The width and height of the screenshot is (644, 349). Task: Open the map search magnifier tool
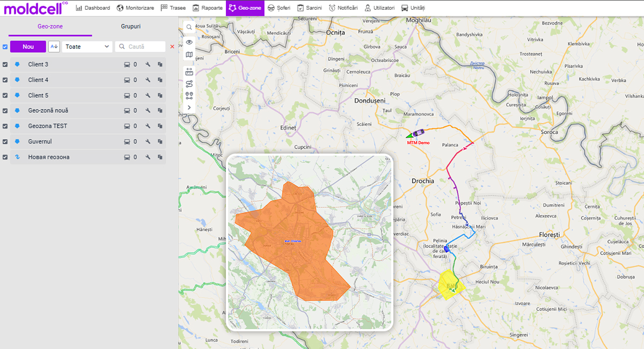click(x=189, y=27)
